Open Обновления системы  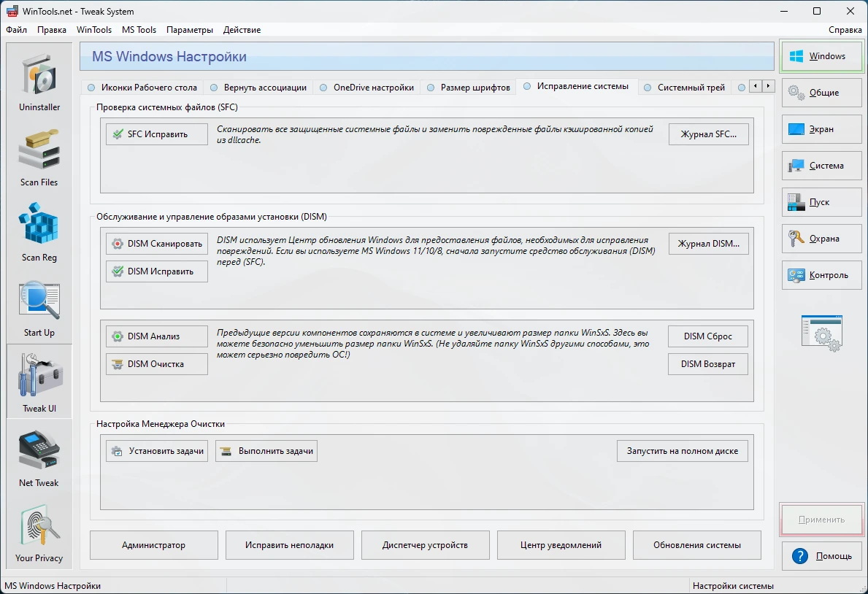point(697,544)
